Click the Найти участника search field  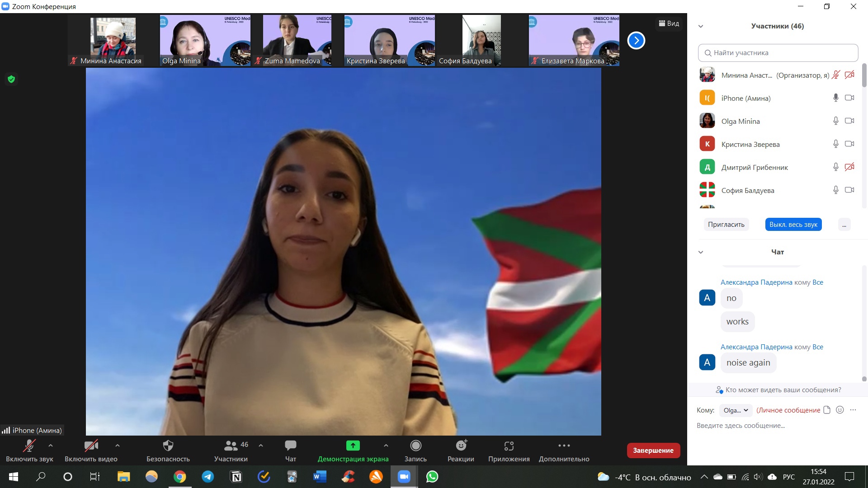pyautogui.click(x=778, y=53)
